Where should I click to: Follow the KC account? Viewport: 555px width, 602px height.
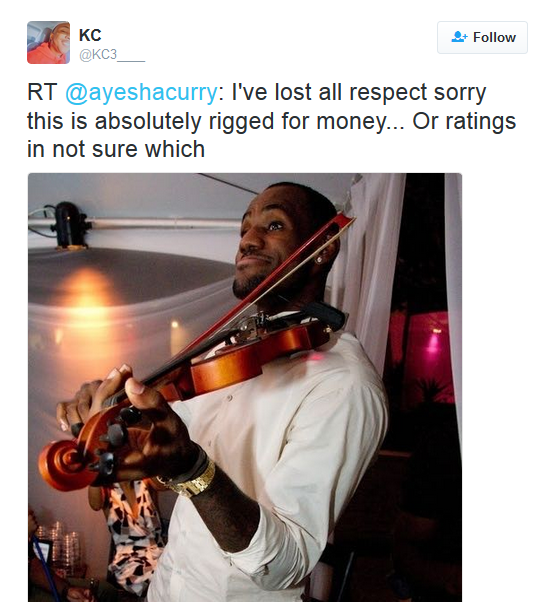click(x=482, y=37)
